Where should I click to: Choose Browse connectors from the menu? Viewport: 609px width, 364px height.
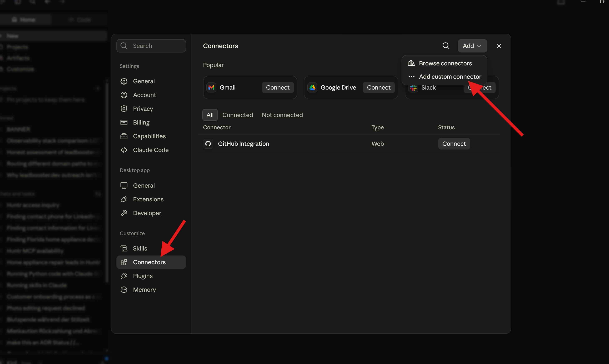coord(444,63)
